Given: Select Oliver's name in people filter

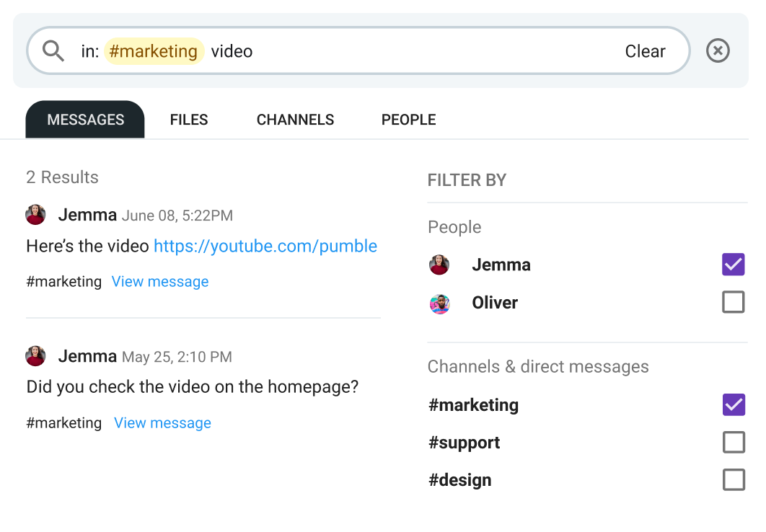Looking at the screenshot, I should (x=495, y=303).
